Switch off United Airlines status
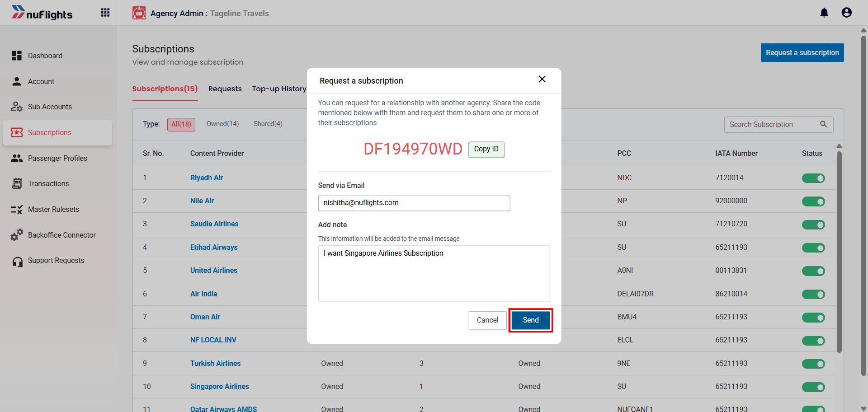 (x=813, y=271)
